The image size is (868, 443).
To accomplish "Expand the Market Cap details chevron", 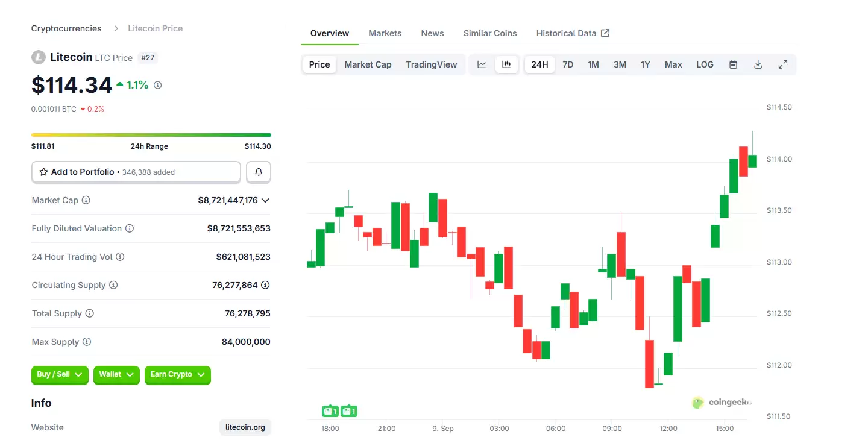I will click(266, 200).
